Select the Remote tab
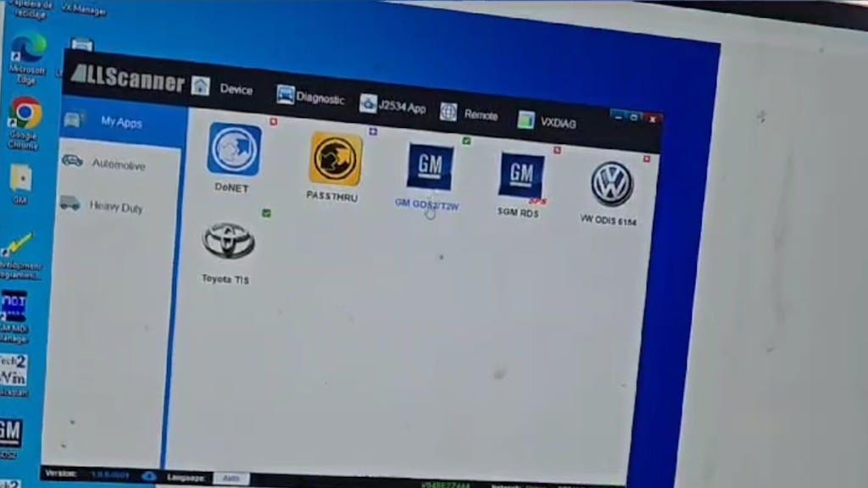Viewport: 868px width, 488px height. (x=470, y=114)
